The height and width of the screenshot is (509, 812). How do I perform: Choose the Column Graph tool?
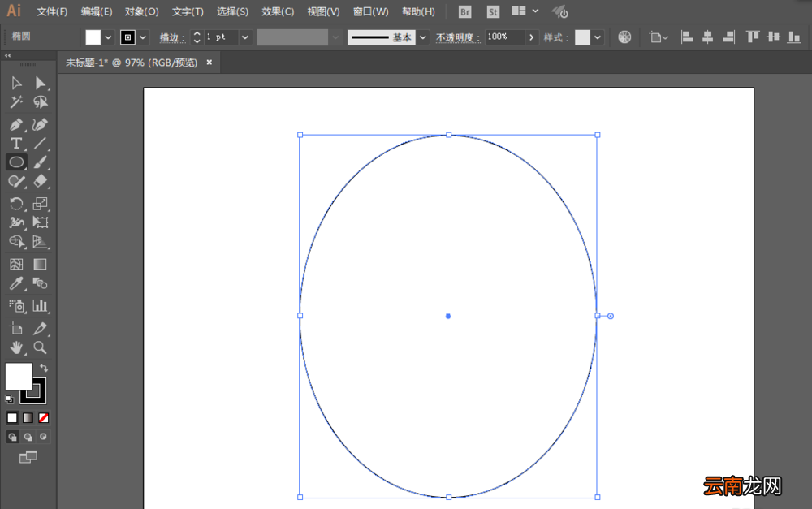point(41,305)
